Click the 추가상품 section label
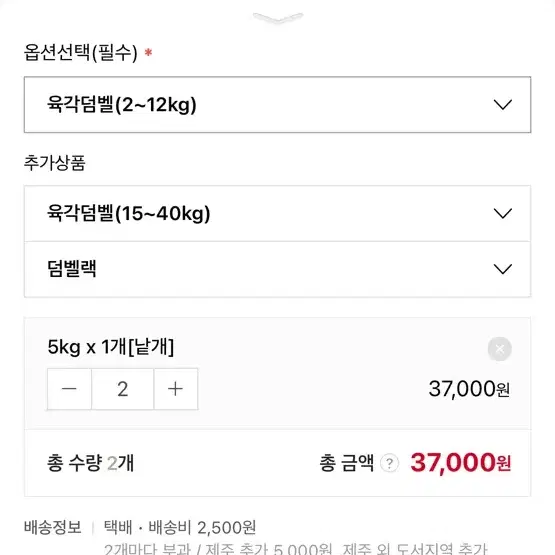 click(x=55, y=163)
